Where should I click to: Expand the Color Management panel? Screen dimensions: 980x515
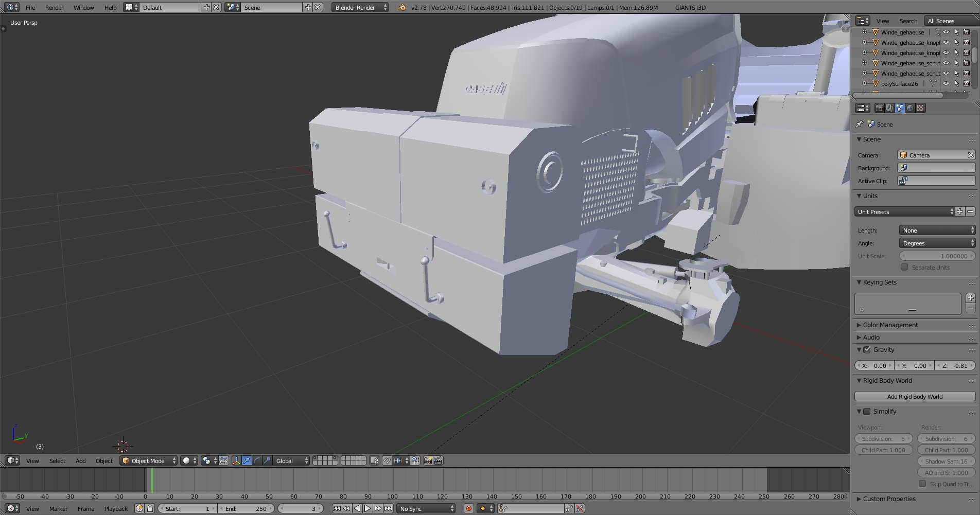(890, 325)
